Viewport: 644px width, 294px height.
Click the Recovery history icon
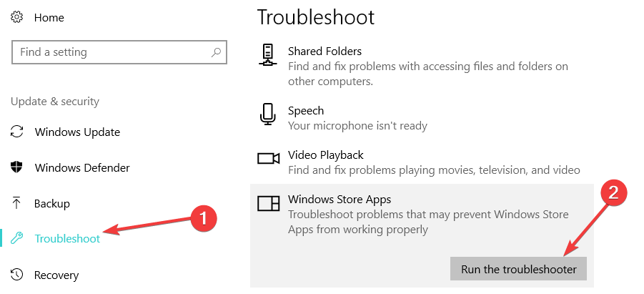pos(16,274)
